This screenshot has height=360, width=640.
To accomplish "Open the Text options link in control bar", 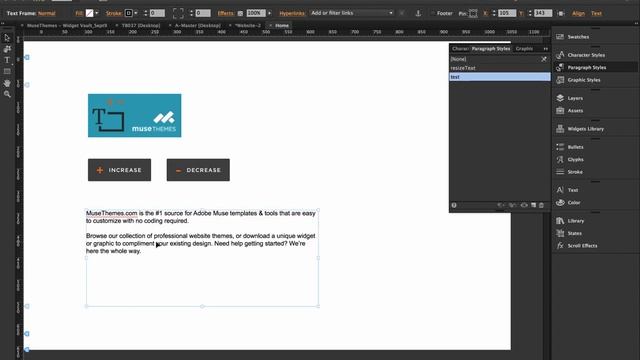I will (596, 13).
